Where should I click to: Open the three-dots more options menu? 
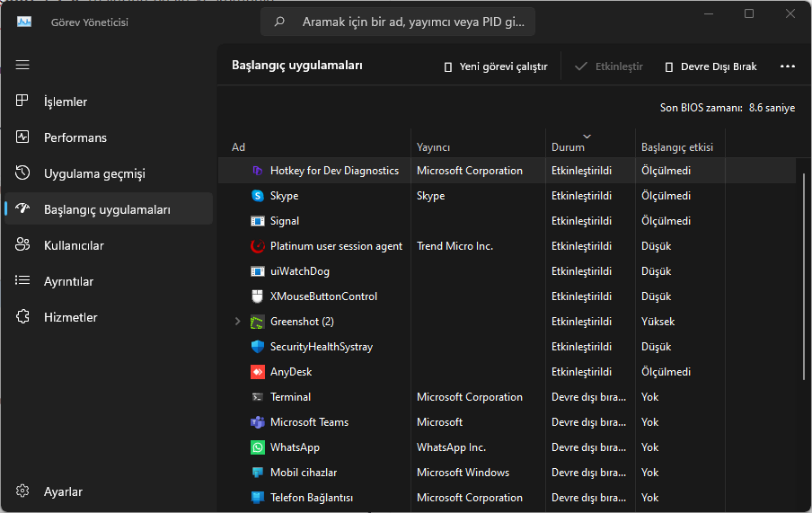787,66
